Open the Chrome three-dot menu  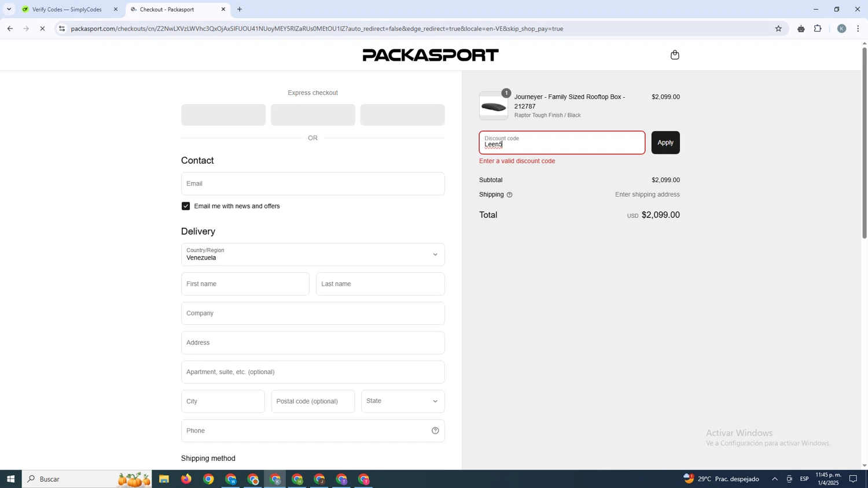pyautogui.click(x=858, y=28)
